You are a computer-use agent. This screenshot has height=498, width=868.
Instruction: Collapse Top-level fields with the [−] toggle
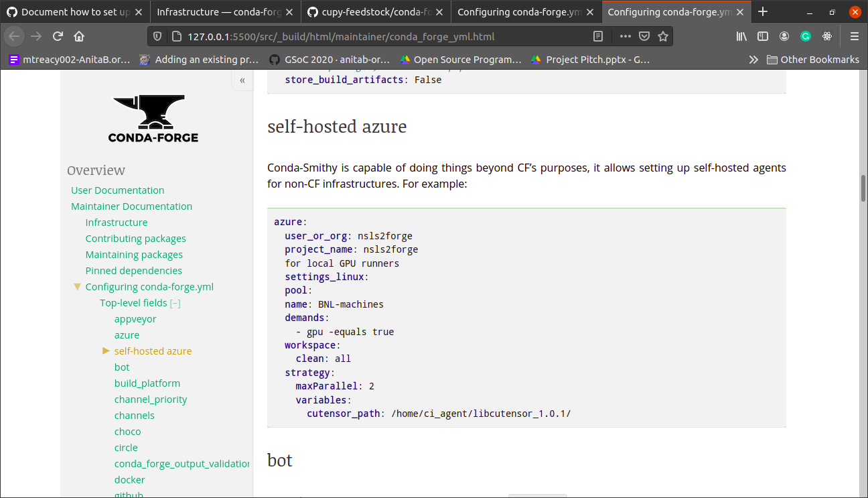click(x=175, y=303)
